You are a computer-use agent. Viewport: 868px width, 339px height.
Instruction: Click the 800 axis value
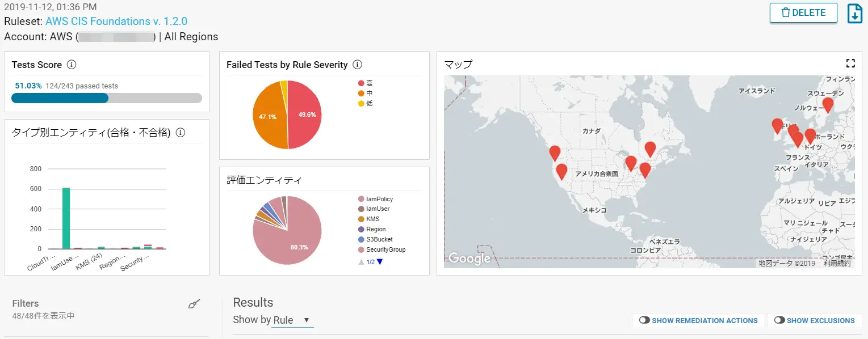point(35,169)
